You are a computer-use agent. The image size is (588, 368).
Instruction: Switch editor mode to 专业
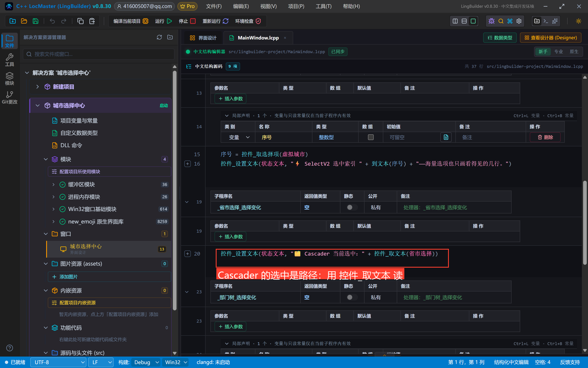tap(558, 52)
